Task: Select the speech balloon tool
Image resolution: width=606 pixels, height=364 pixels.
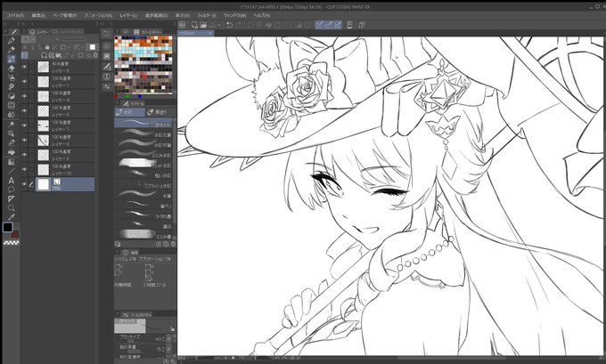Action: pos(12,190)
